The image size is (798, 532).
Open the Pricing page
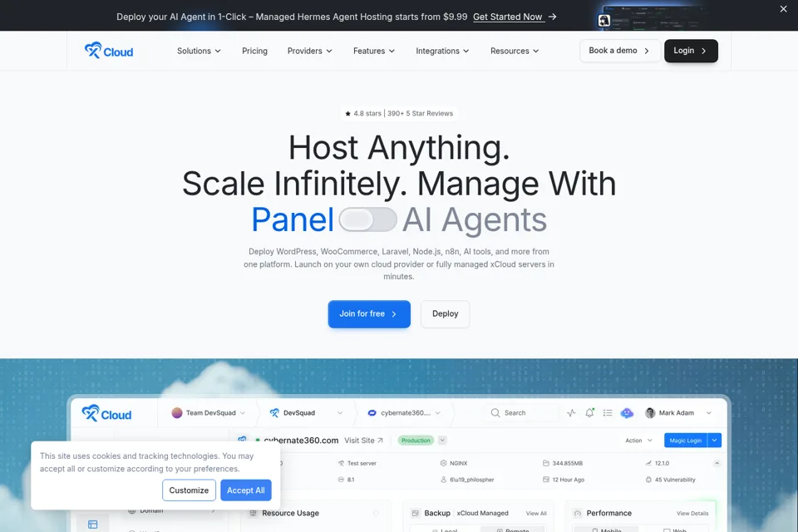[x=254, y=51]
